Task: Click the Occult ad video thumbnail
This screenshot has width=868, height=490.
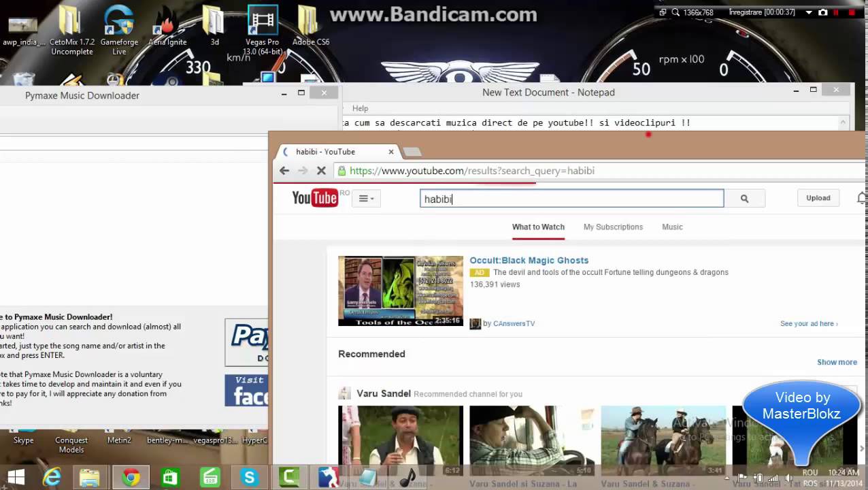Action: (x=401, y=291)
